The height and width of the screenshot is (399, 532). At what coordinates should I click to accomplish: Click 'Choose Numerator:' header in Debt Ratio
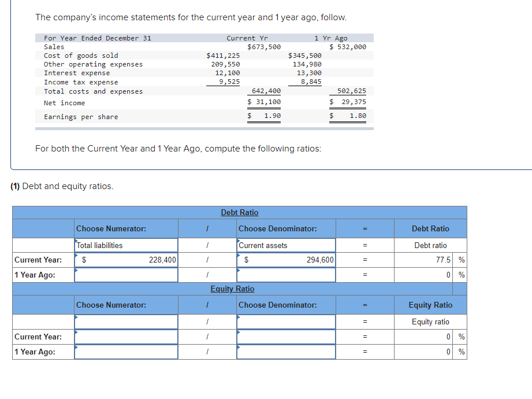pyautogui.click(x=111, y=228)
